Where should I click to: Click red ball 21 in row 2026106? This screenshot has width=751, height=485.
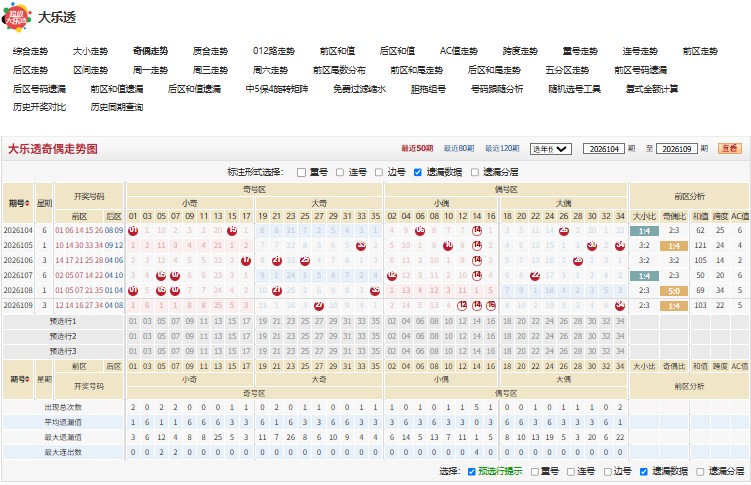click(x=277, y=261)
